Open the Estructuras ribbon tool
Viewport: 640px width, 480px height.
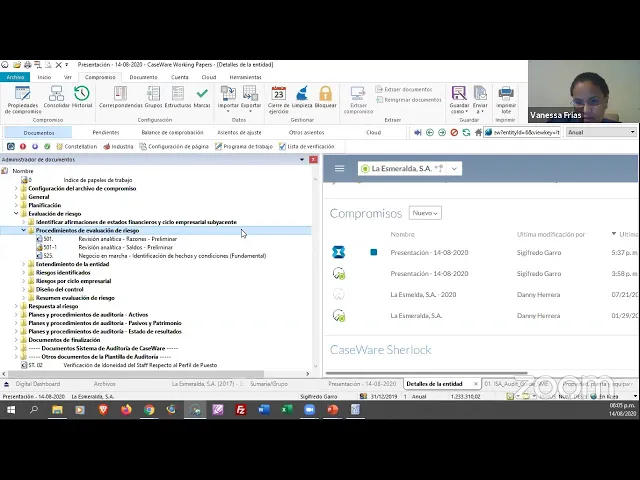coord(178,97)
